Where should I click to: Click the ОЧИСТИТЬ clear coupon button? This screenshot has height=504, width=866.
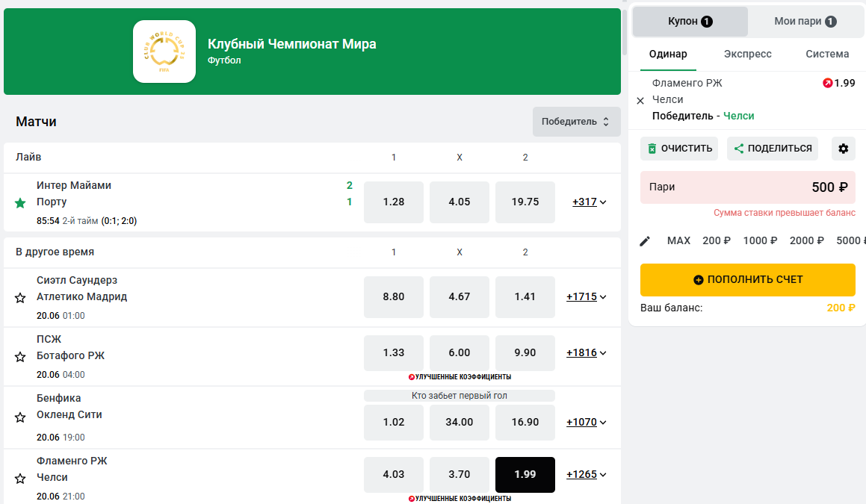tap(679, 149)
